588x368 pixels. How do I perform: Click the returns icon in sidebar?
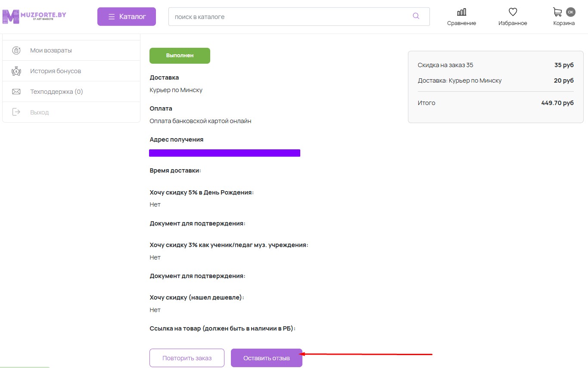pos(16,50)
